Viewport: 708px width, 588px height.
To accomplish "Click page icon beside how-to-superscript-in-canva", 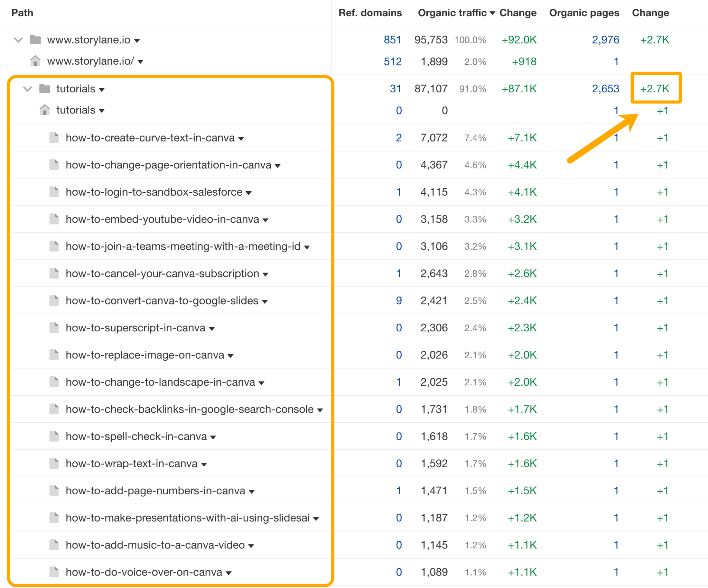I will tap(54, 328).
